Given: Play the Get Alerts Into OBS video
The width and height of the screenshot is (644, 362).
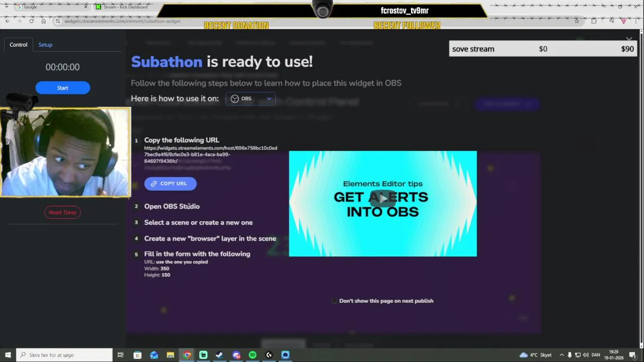Looking at the screenshot, I should pyautogui.click(x=383, y=198).
